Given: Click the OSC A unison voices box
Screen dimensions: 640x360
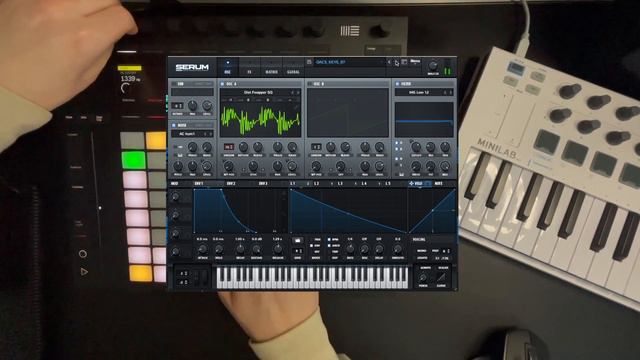Looking at the screenshot, I should tap(229, 147).
